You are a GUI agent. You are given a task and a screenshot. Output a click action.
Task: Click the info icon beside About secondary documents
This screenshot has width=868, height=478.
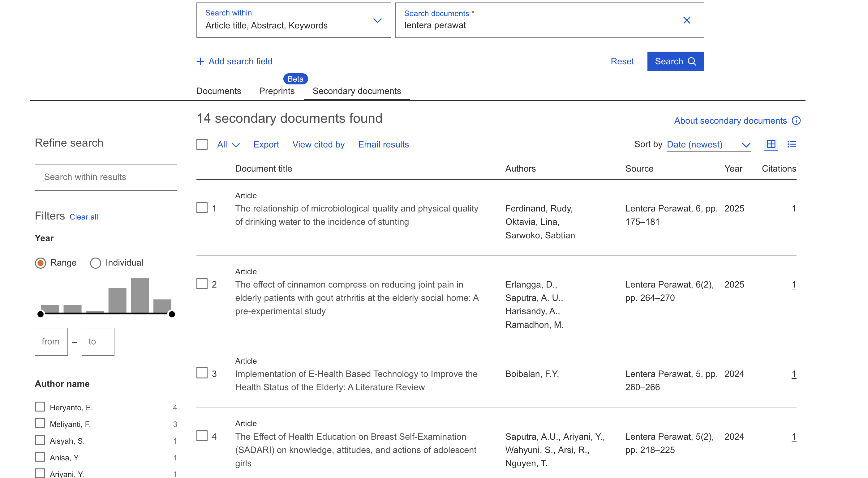pyautogui.click(x=796, y=121)
